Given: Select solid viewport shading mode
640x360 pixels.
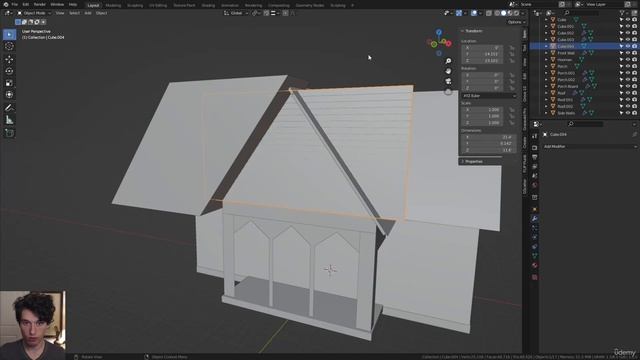Looking at the screenshot, I should (x=503, y=13).
